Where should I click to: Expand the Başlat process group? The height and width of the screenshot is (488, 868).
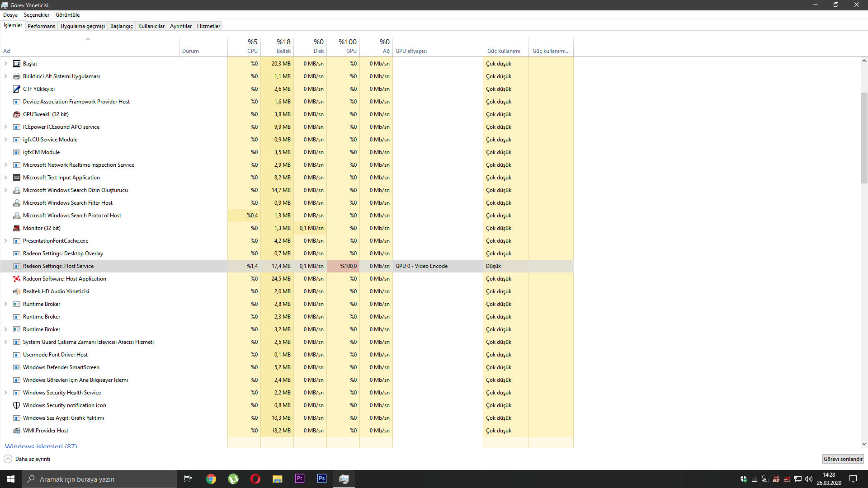pyautogui.click(x=6, y=64)
